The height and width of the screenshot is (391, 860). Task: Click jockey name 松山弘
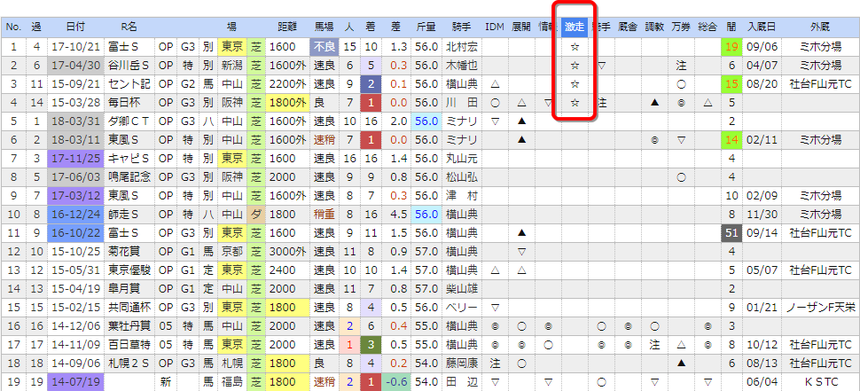[x=461, y=177]
